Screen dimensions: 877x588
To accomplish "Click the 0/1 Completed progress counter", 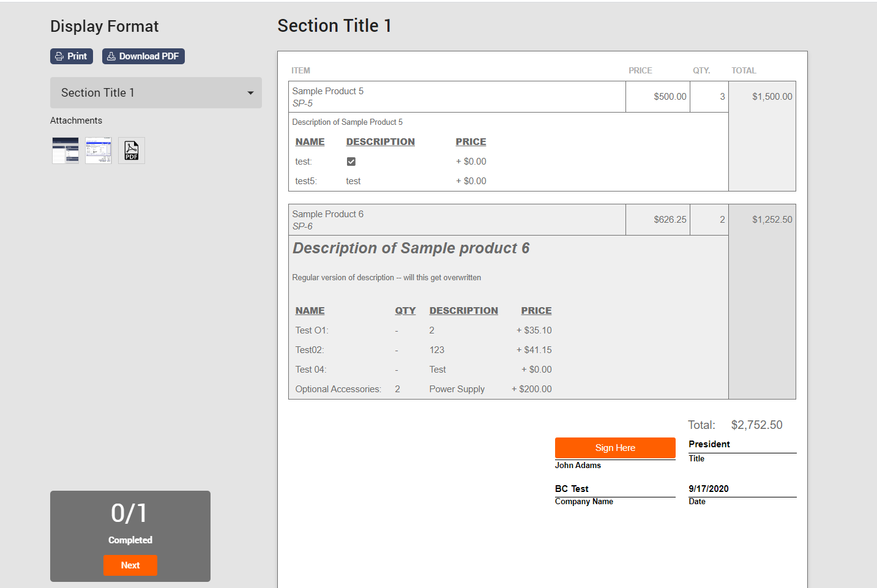I will pyautogui.click(x=130, y=513).
